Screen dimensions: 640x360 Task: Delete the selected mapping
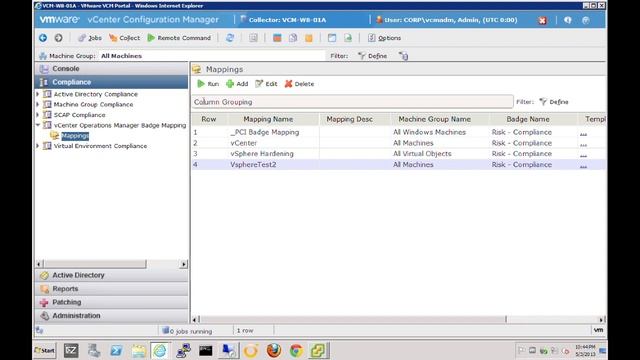tap(300, 84)
